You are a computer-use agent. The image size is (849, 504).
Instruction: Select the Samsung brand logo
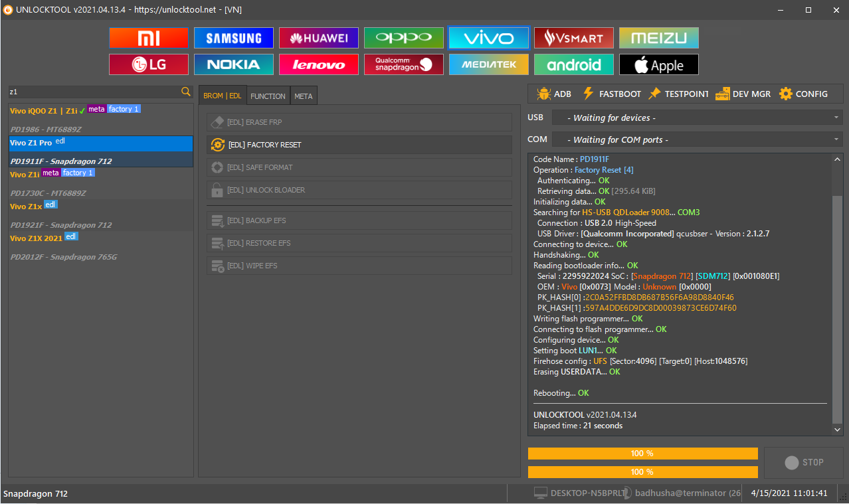234,38
